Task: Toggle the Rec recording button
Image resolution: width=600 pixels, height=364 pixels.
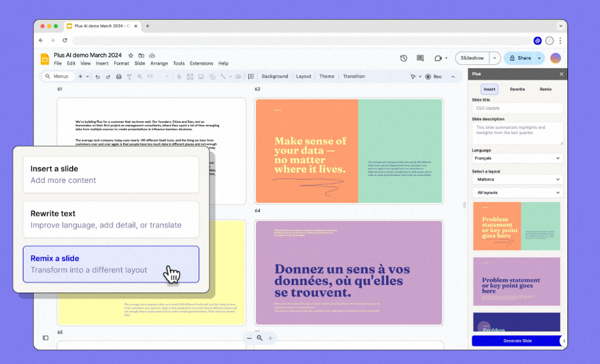Action: 433,76
